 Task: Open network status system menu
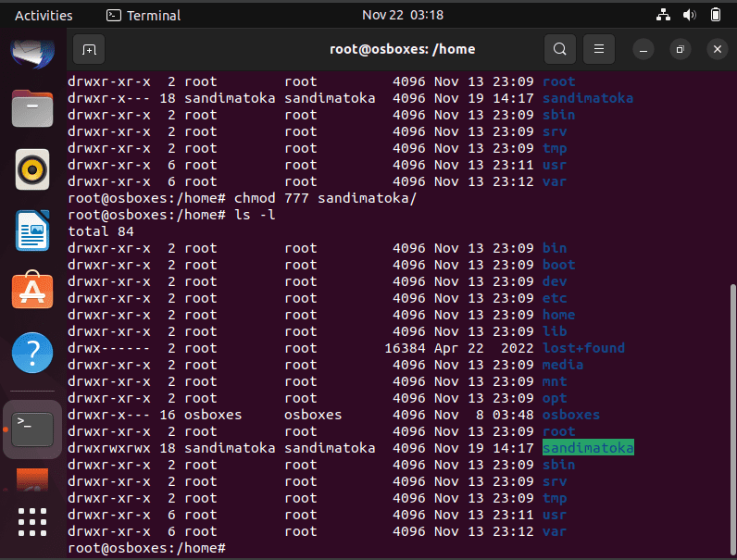point(663,15)
